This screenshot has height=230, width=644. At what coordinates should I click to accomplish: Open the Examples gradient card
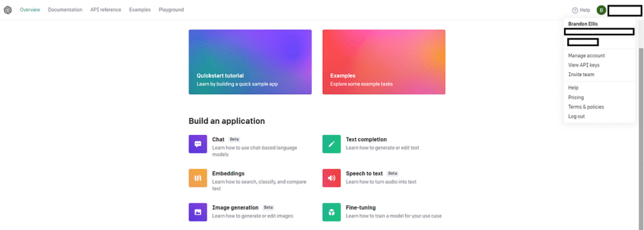[x=384, y=62]
